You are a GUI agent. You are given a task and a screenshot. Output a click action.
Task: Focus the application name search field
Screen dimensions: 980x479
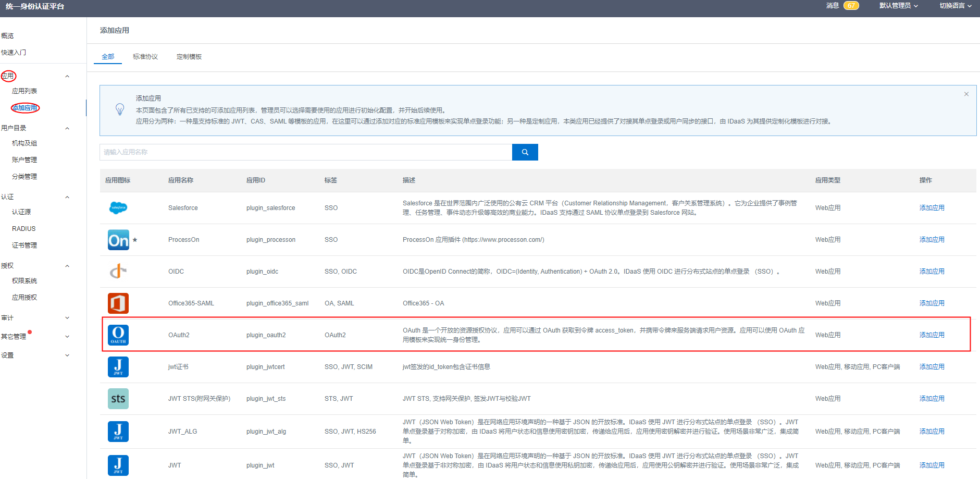(305, 152)
